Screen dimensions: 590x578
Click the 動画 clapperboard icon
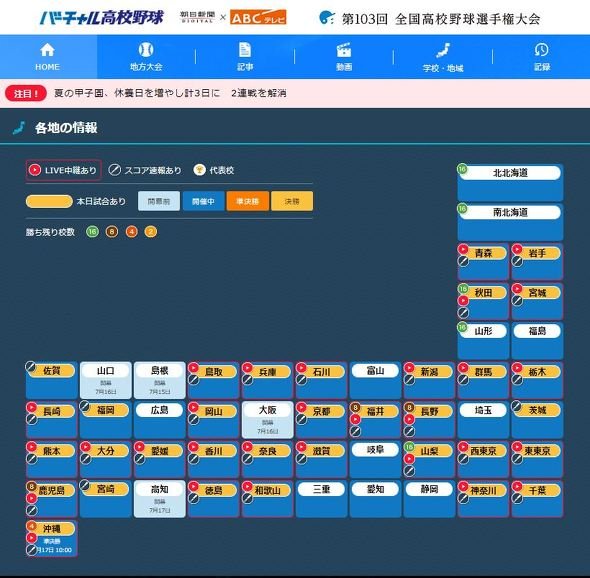tap(344, 50)
